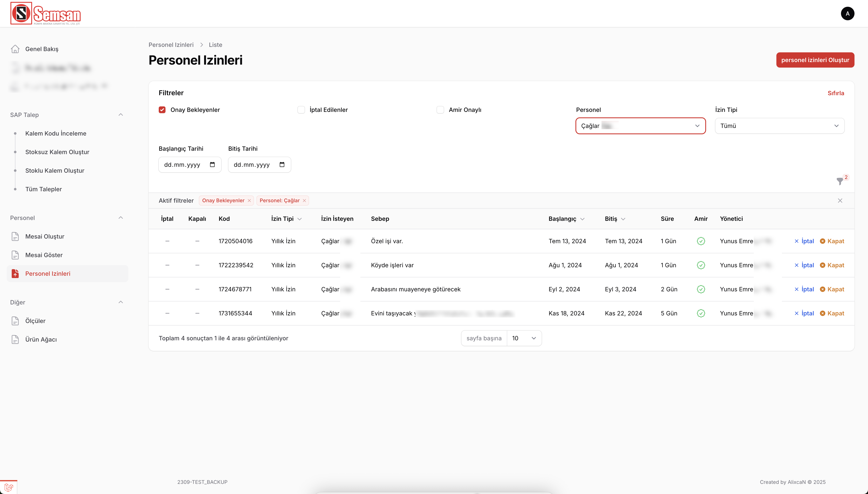Click the user avatar A icon

847,14
